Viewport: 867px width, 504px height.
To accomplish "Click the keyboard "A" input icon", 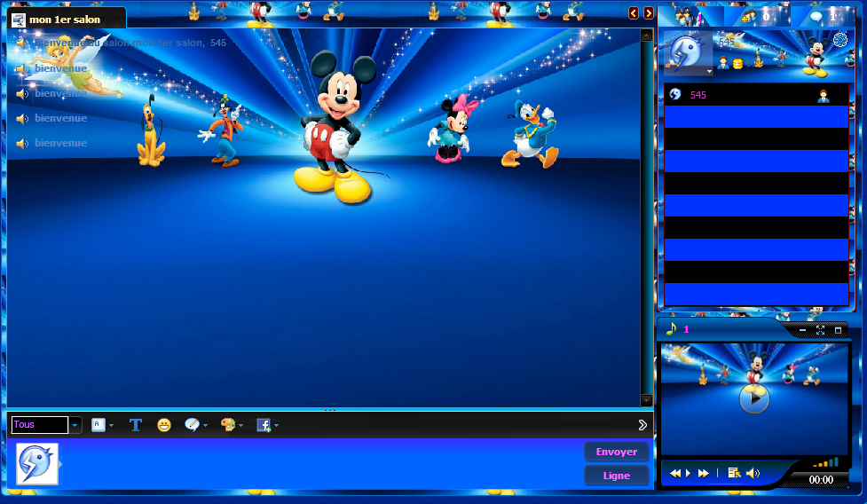I will point(98,425).
